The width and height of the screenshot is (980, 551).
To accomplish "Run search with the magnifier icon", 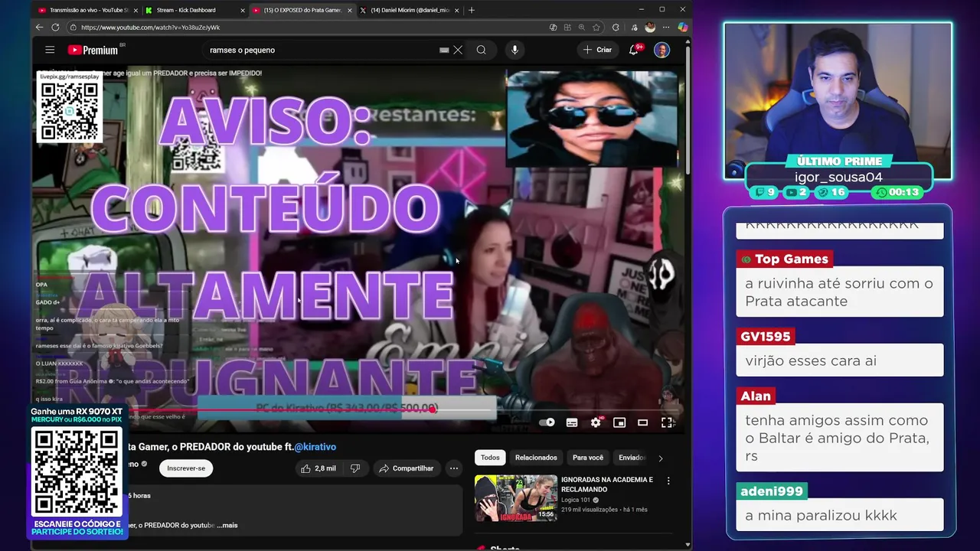I will (x=481, y=50).
